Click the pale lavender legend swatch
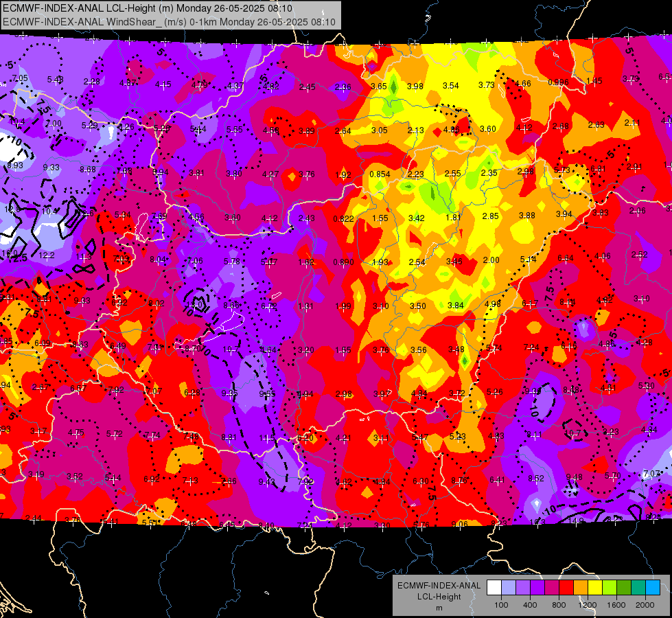 click(508, 588)
